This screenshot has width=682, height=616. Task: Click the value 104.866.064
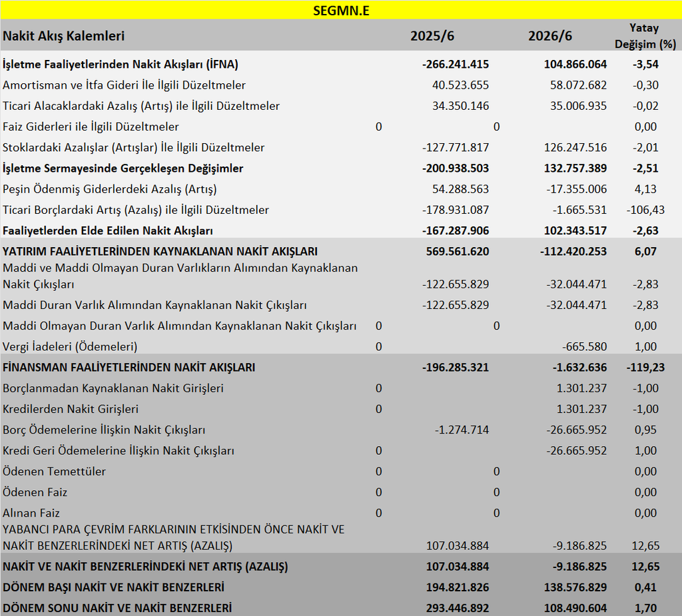point(575,65)
